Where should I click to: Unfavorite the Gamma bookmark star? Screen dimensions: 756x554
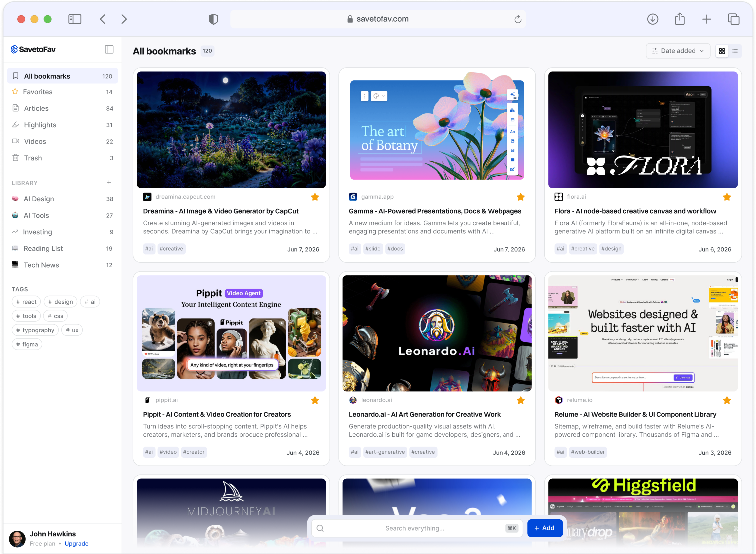[521, 197]
